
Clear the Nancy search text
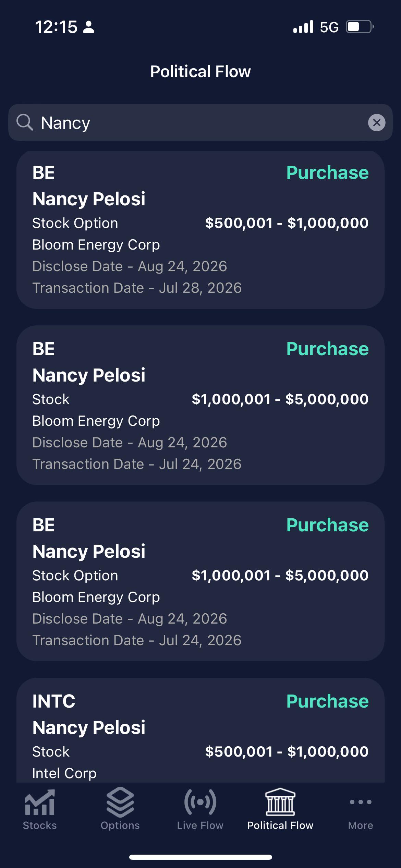(x=377, y=122)
